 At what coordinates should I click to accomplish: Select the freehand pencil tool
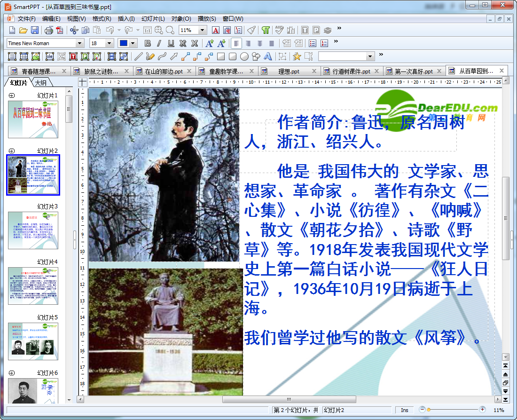tap(150, 56)
